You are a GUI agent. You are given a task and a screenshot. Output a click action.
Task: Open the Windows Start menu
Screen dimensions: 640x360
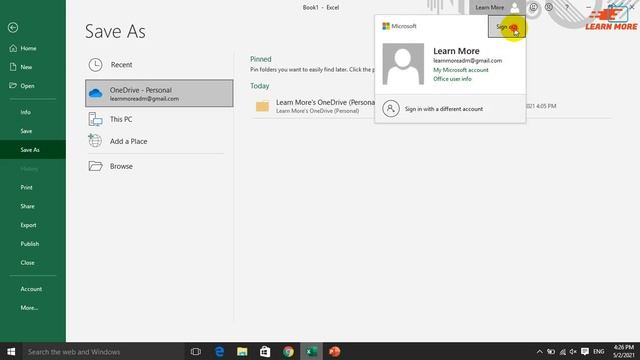point(11,351)
